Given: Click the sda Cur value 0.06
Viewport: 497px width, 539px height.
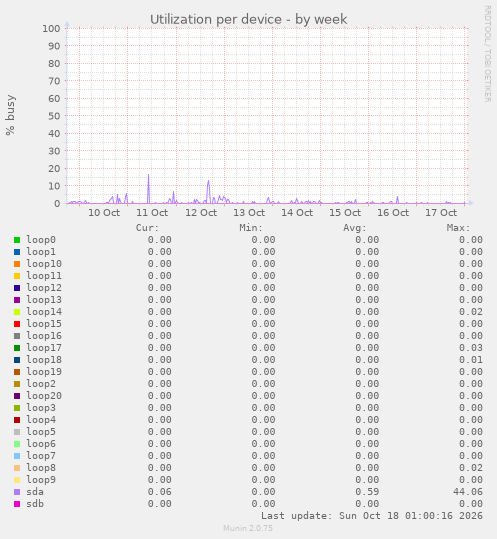Looking at the screenshot, I should [159, 492].
